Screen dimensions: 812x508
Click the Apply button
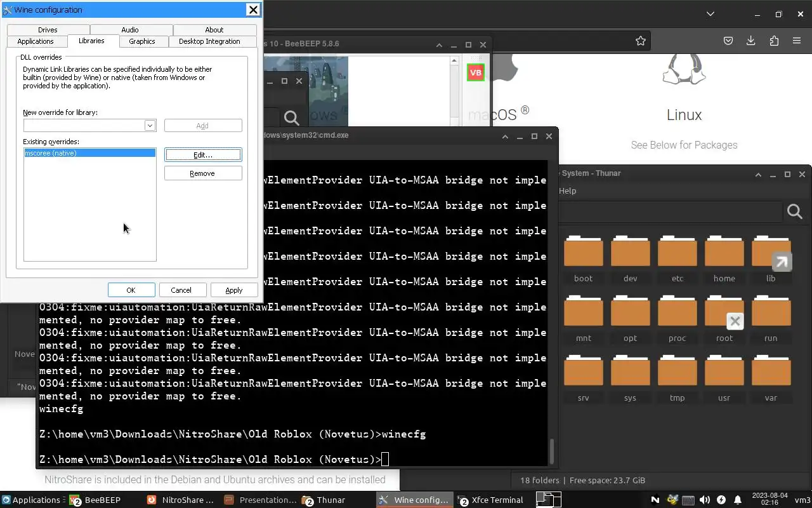[x=234, y=290]
